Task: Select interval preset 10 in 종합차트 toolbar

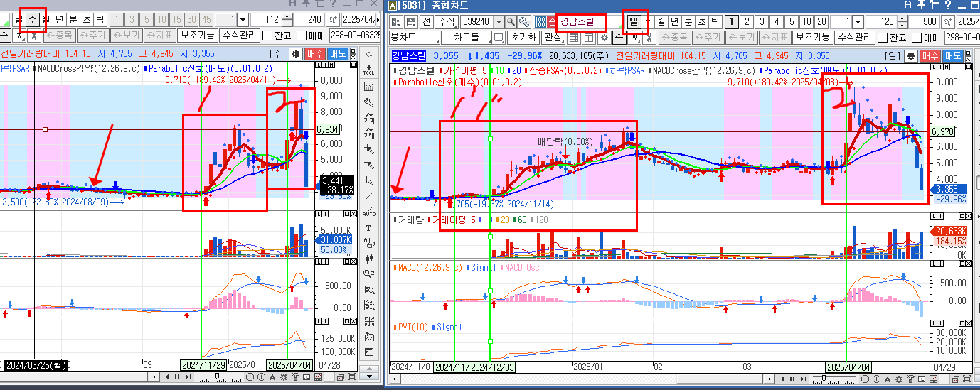Action: [x=806, y=21]
